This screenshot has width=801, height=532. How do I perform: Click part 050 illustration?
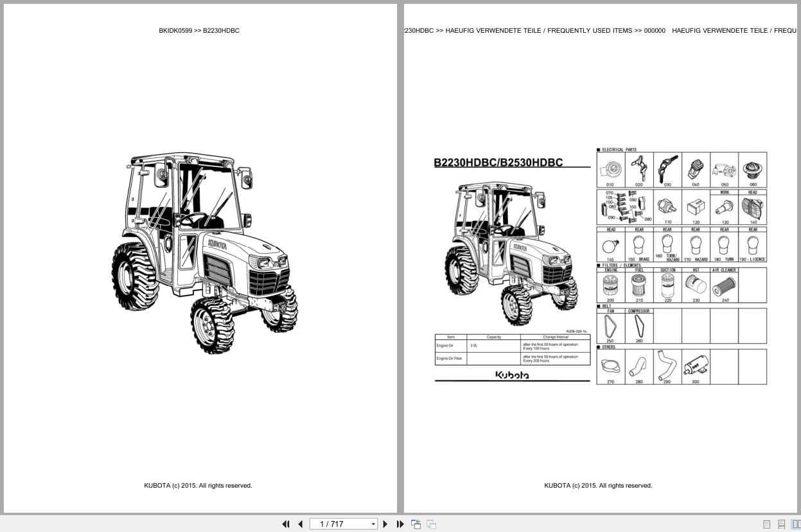[725, 170]
